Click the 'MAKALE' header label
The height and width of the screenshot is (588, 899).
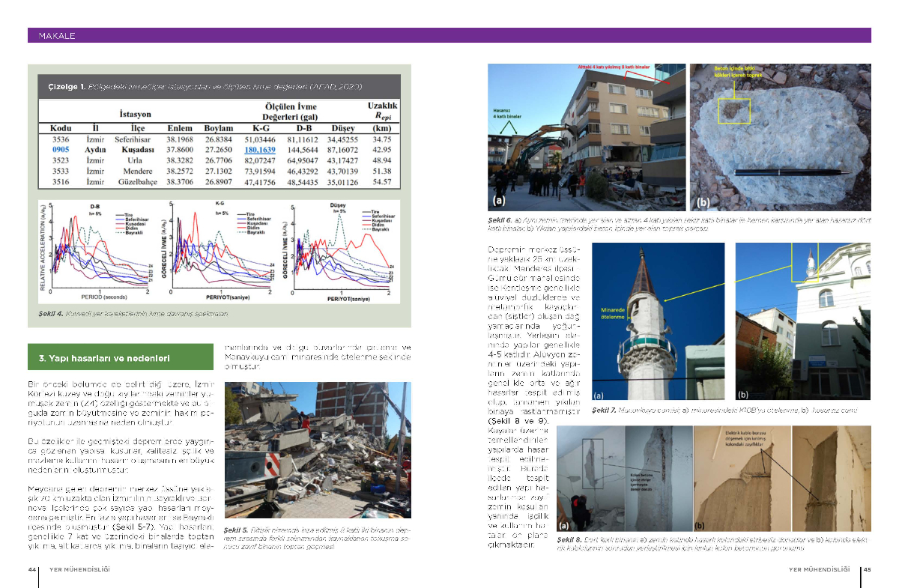click(56, 35)
